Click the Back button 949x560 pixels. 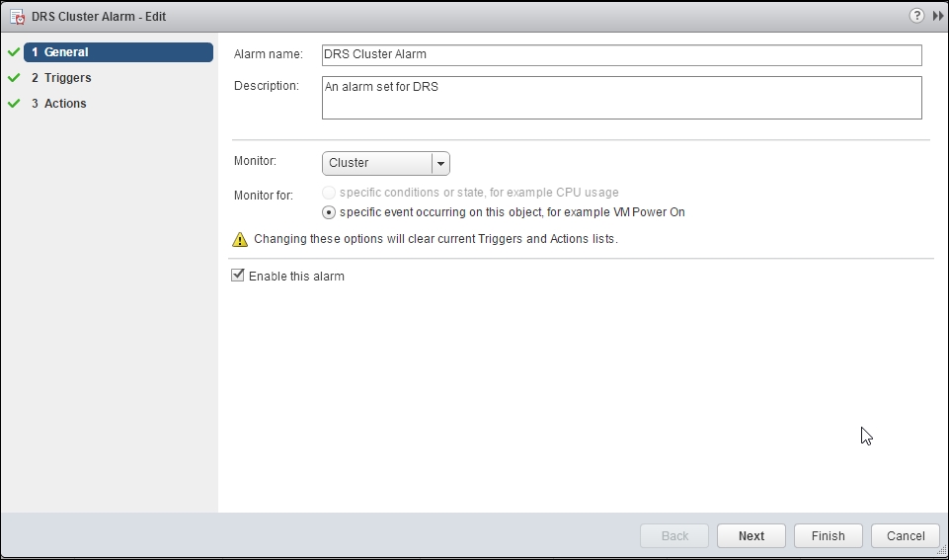click(674, 535)
